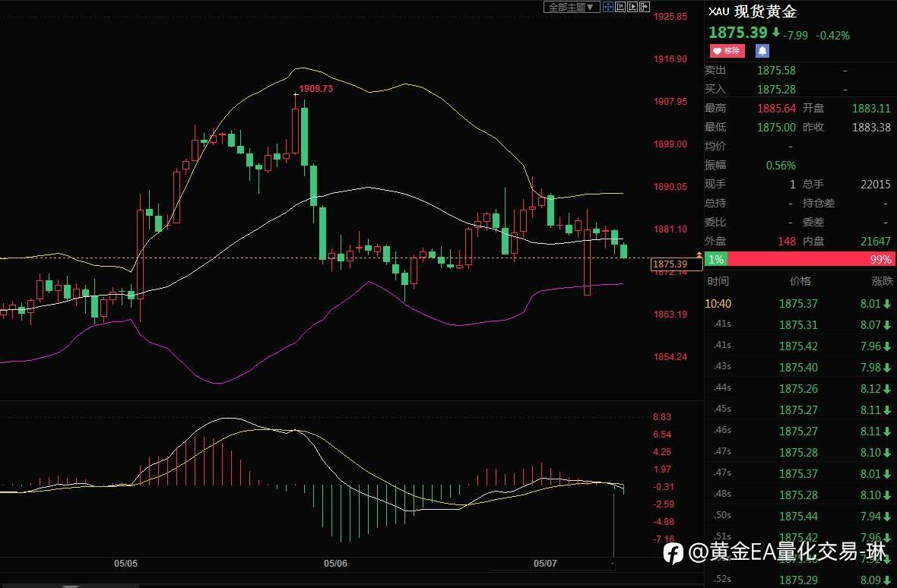Click the blue price alert bell icon

[x=762, y=51]
